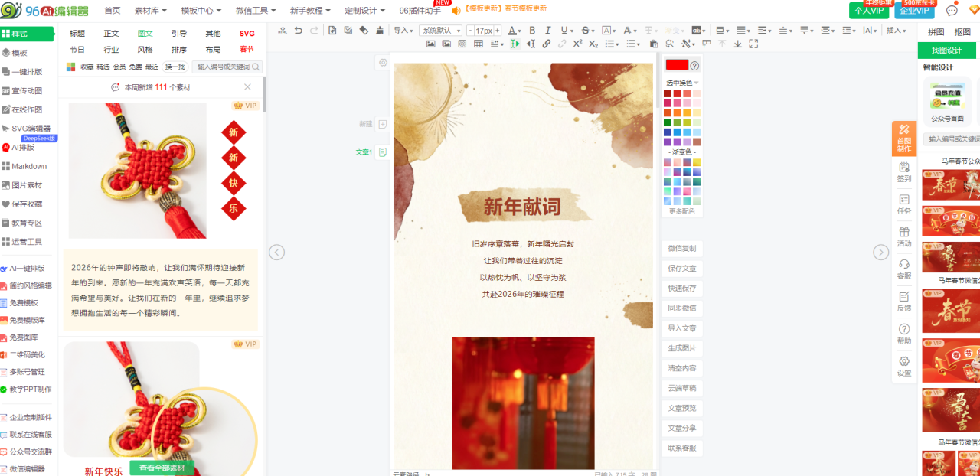Open the 导入 import dropdown

tap(403, 31)
